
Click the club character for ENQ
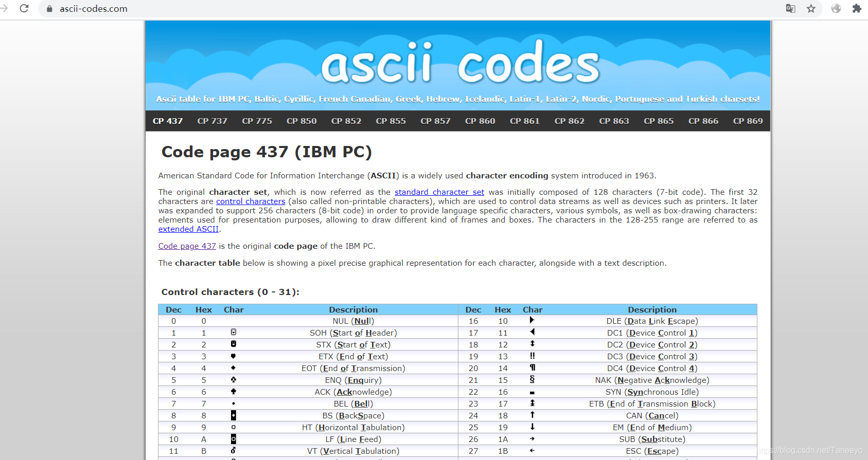(x=234, y=379)
